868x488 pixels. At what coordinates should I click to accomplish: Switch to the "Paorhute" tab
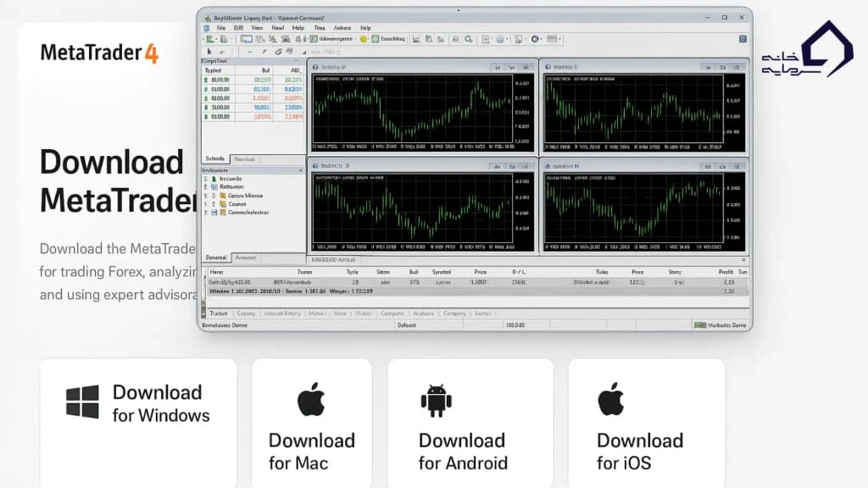pos(244,159)
